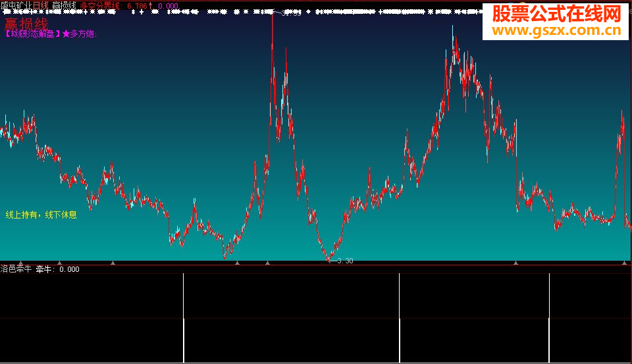The image size is (632, 364).
Task: Click the middle white 牵牛 signal line
Action: click(400, 318)
